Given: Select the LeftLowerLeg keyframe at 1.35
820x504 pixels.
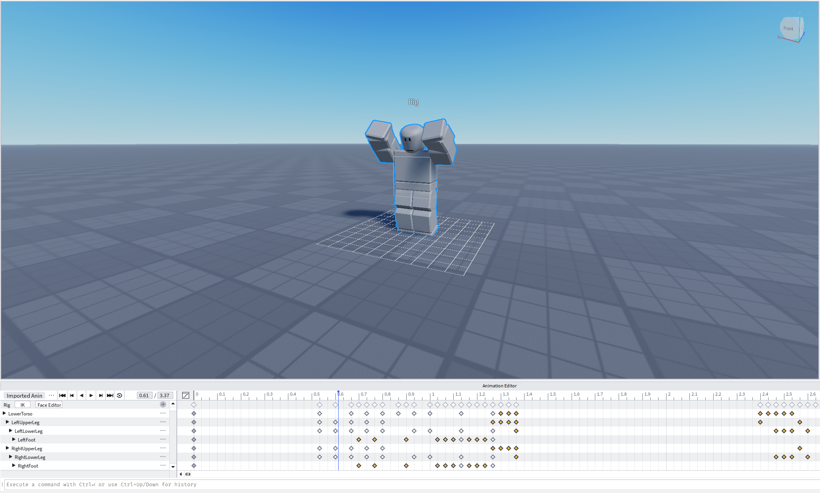Looking at the screenshot, I should [x=516, y=431].
